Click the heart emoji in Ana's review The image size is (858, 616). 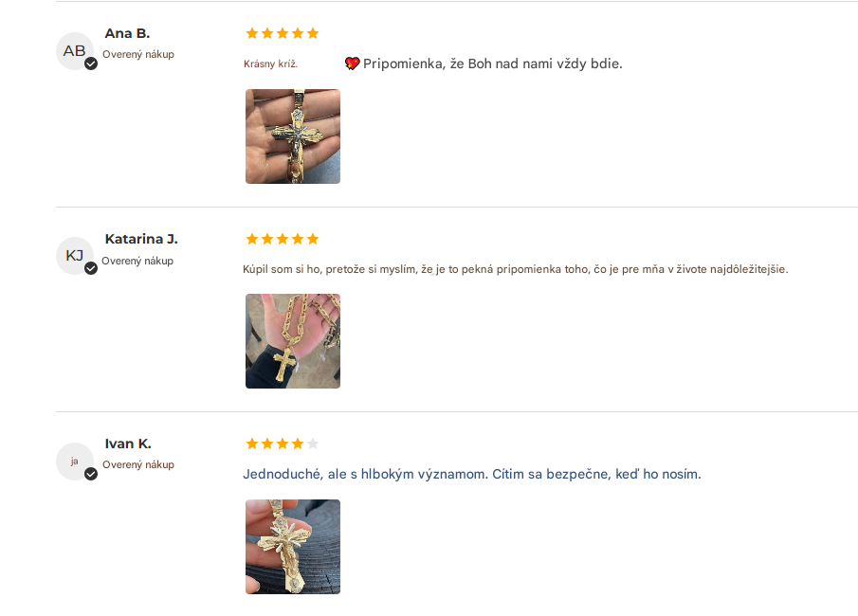pyautogui.click(x=352, y=63)
